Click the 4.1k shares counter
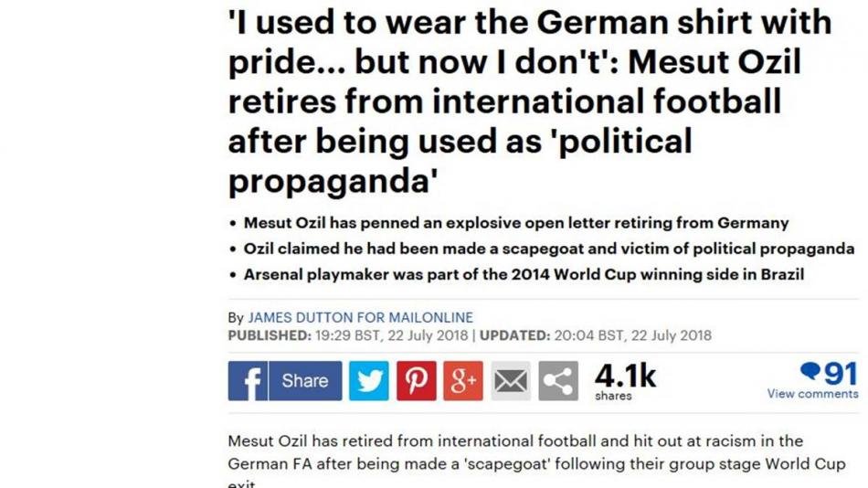Image resolution: width=868 pixels, height=488 pixels. pos(625,376)
